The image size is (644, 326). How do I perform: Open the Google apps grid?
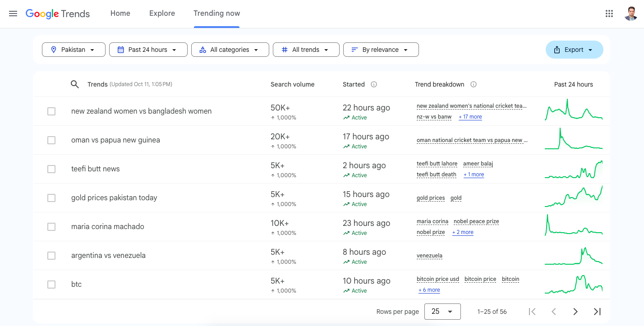(x=609, y=14)
